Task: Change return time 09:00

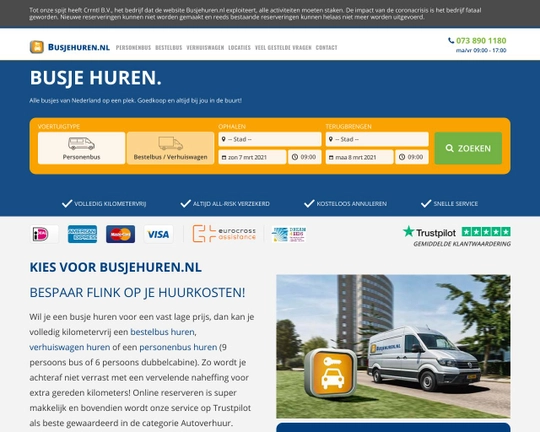Action: pos(412,157)
